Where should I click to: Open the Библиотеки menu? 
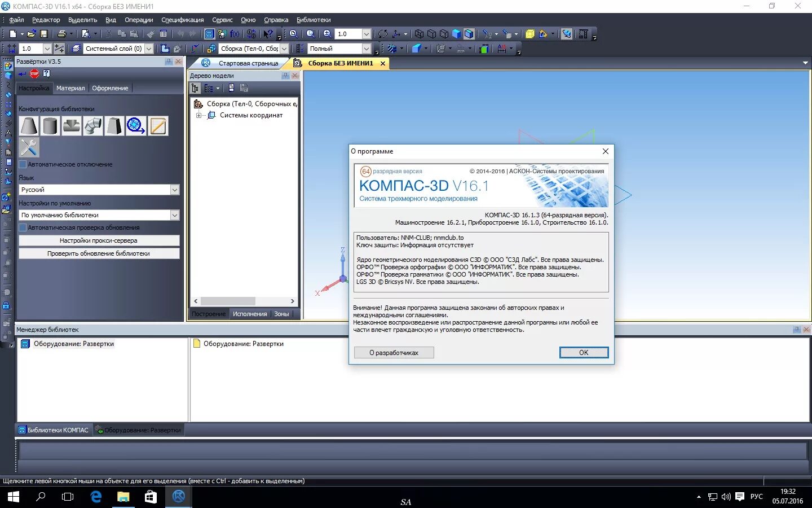tap(314, 20)
